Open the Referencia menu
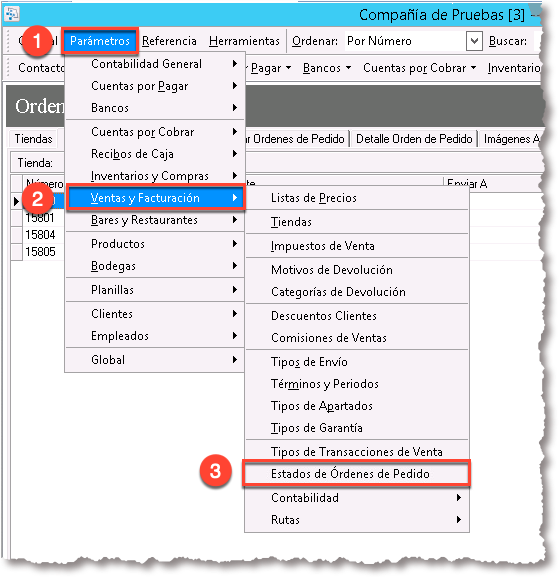 pos(169,41)
